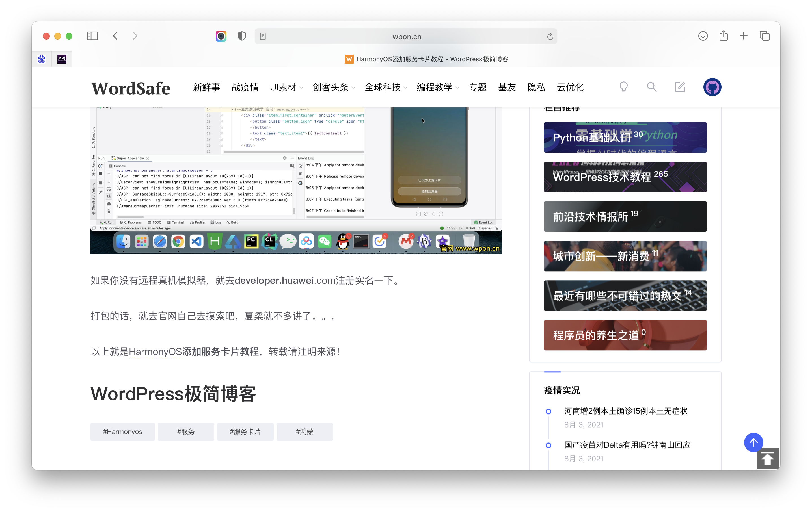
Task: Click the write post pencil icon
Action: (x=680, y=87)
